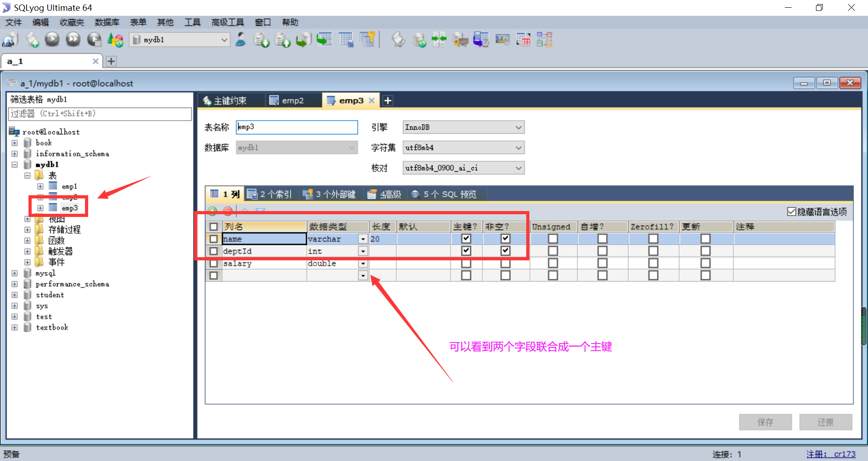This screenshot has width=868, height=461.
Task: Select the textbook database in tree
Action: [x=52, y=327]
